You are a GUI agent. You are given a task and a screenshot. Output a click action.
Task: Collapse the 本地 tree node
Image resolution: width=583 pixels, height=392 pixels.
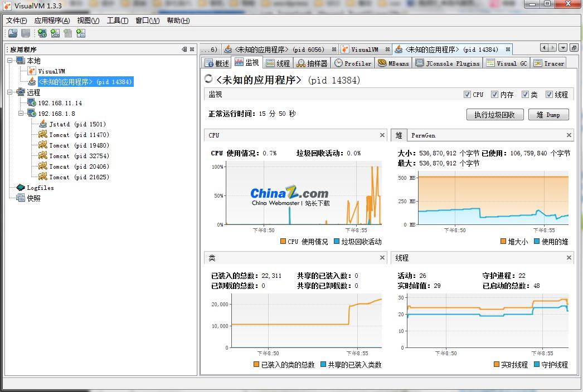11,61
